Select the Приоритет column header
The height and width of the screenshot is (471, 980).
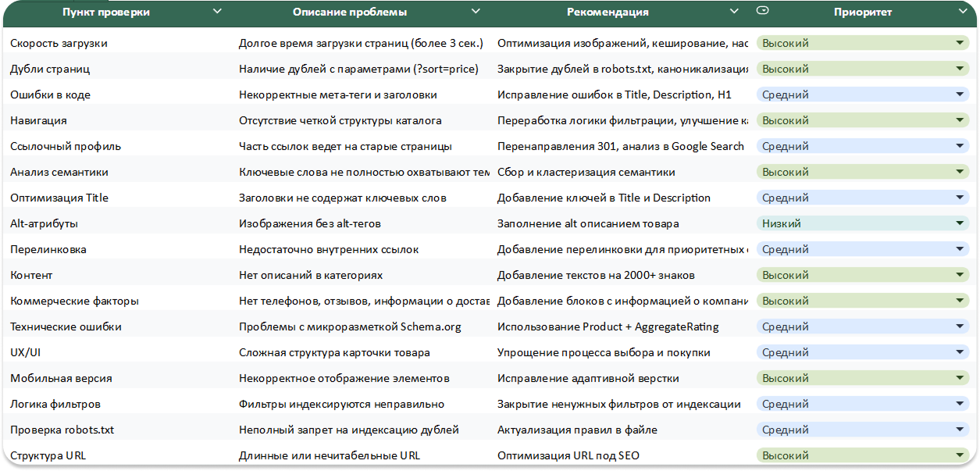(x=863, y=12)
